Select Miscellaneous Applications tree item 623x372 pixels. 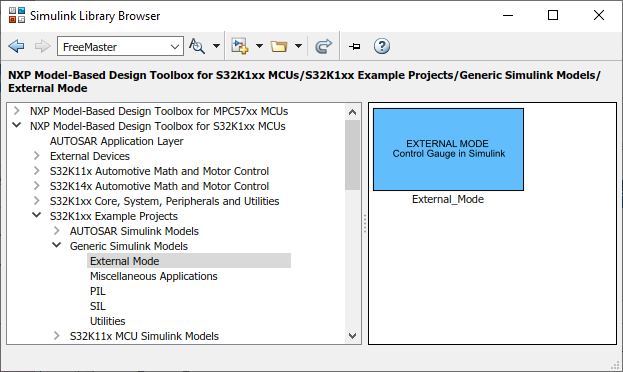[154, 276]
